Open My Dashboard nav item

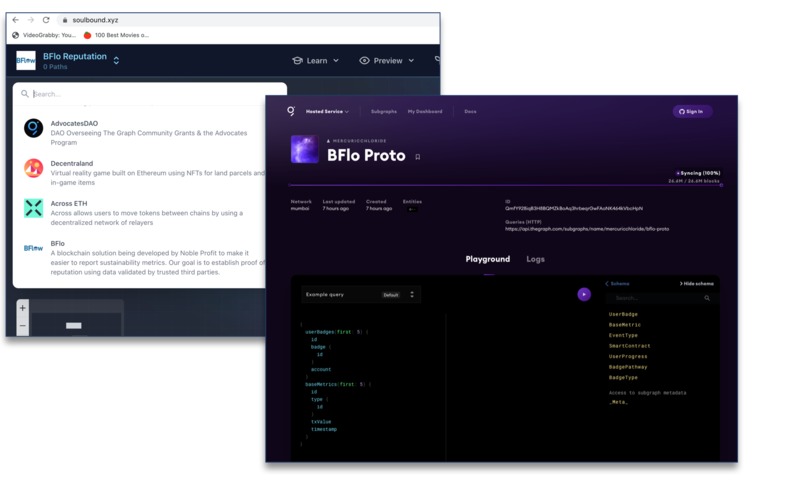pyautogui.click(x=425, y=112)
